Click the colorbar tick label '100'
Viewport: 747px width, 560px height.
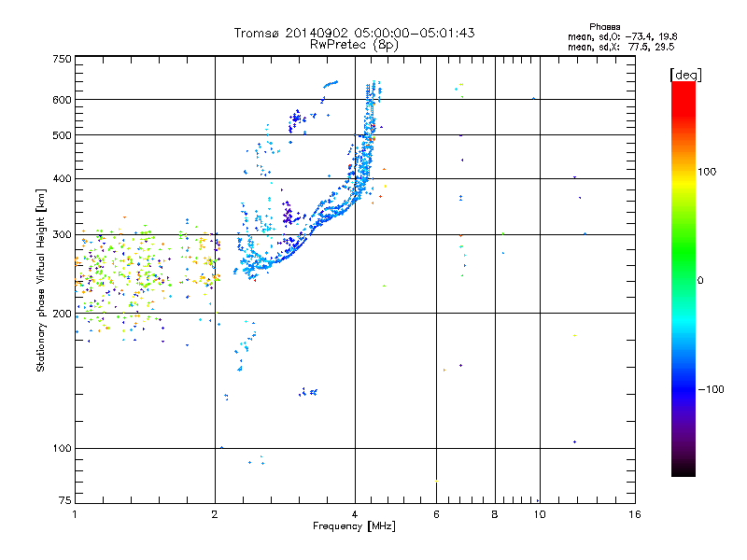click(x=707, y=172)
